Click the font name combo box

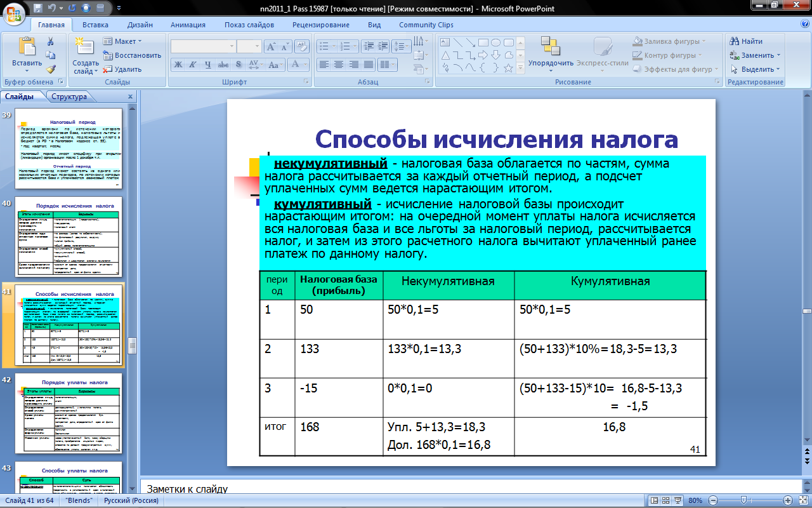(x=203, y=46)
